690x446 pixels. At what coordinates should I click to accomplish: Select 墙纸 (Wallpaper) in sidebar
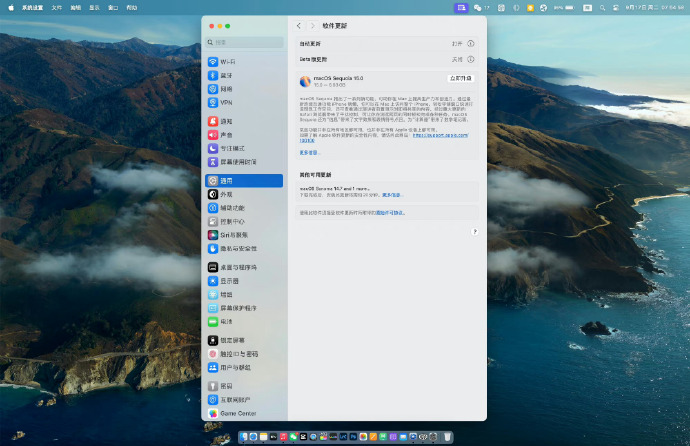coord(244,294)
